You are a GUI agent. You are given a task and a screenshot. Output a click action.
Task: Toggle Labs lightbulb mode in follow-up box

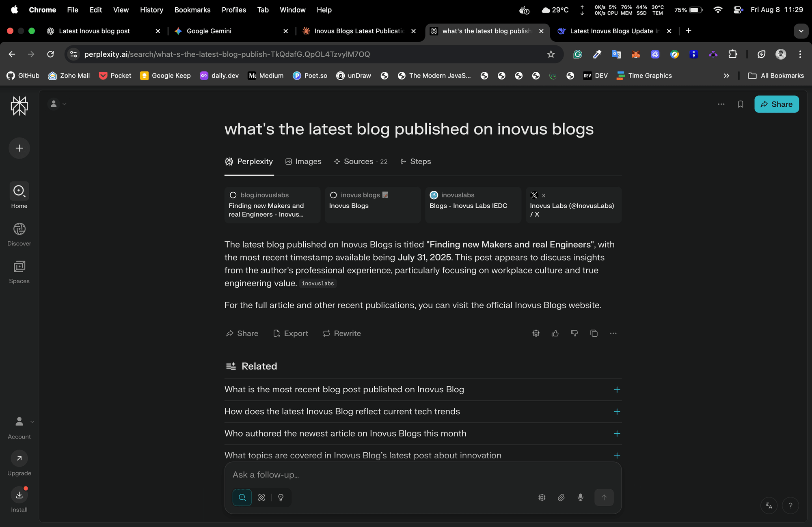point(281,497)
